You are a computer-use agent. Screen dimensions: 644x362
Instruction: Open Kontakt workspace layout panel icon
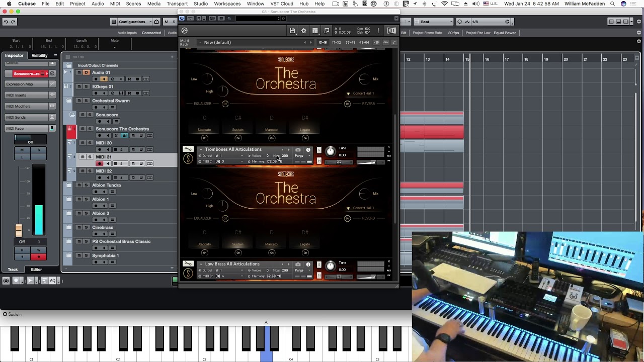(315, 31)
